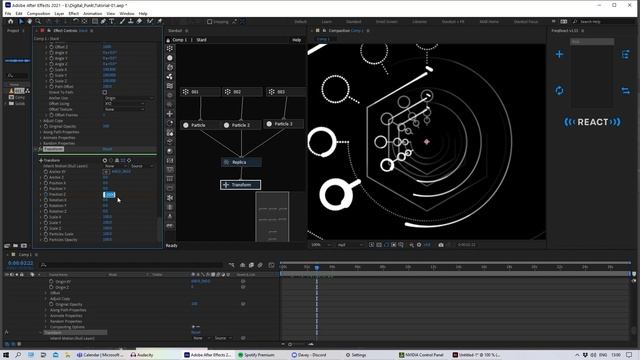Select the Pen tool
Screen dimensions: 640x360
tap(103, 21)
